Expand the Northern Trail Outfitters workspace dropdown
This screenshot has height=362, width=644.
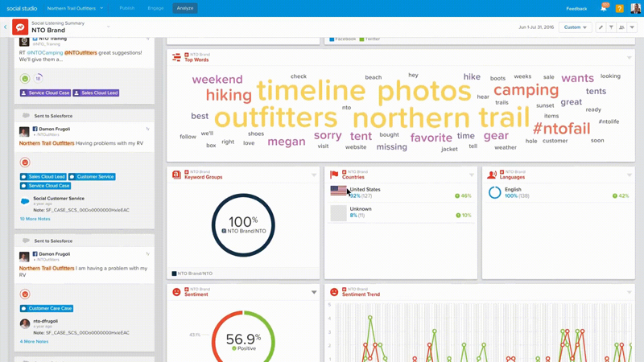point(75,8)
